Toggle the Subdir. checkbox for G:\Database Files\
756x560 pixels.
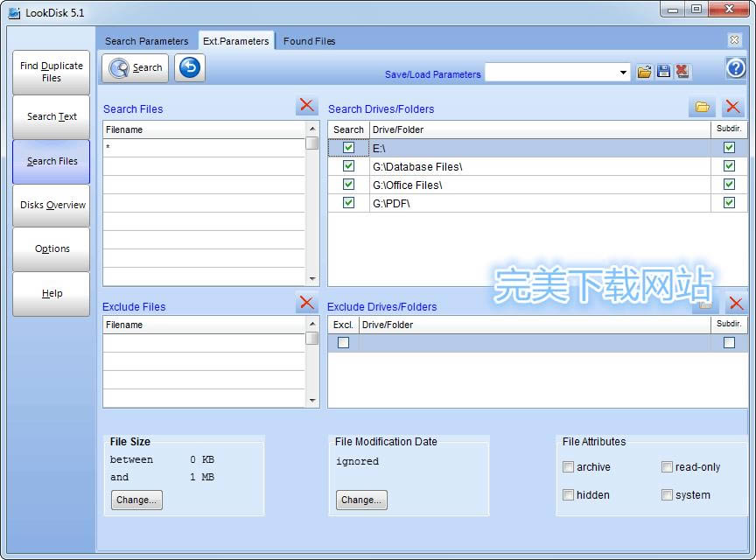[x=729, y=166]
